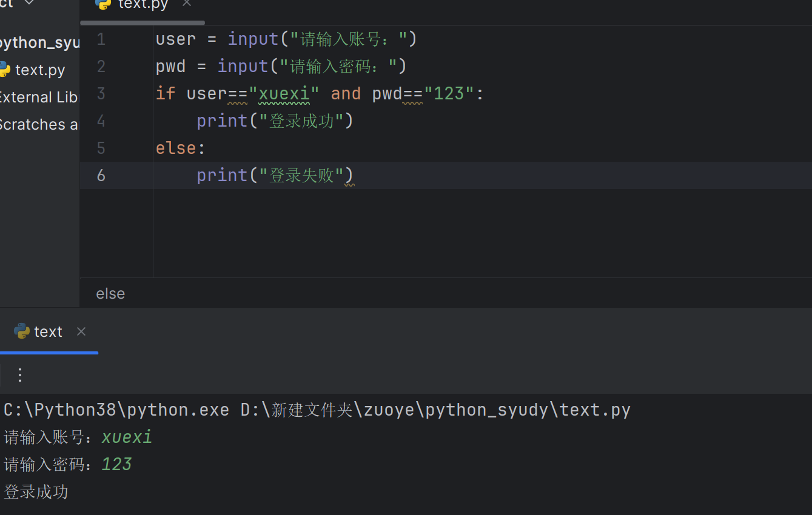Screen dimensions: 812x515
Task: Close the text run tab
Action: [81, 331]
